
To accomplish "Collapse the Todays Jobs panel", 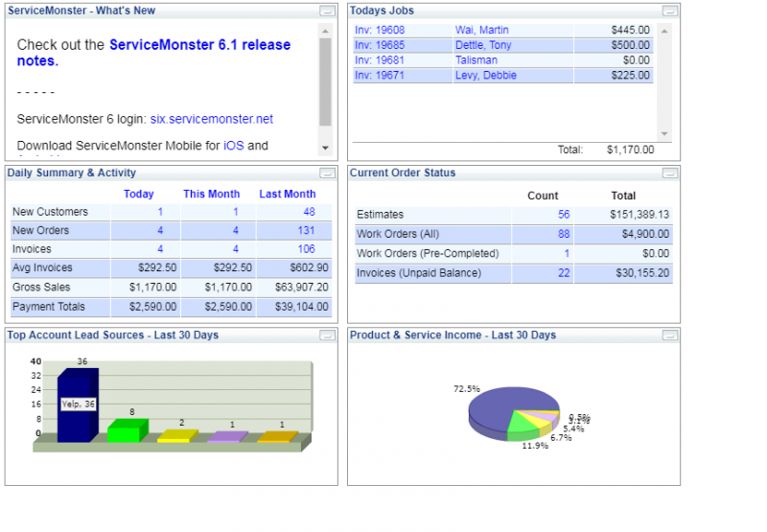I will pos(669,11).
